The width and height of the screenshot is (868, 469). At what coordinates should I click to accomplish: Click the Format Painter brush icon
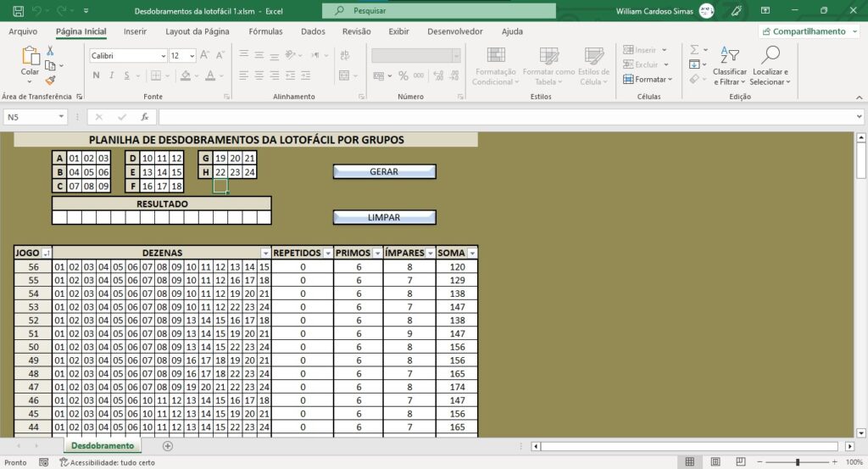(50, 81)
